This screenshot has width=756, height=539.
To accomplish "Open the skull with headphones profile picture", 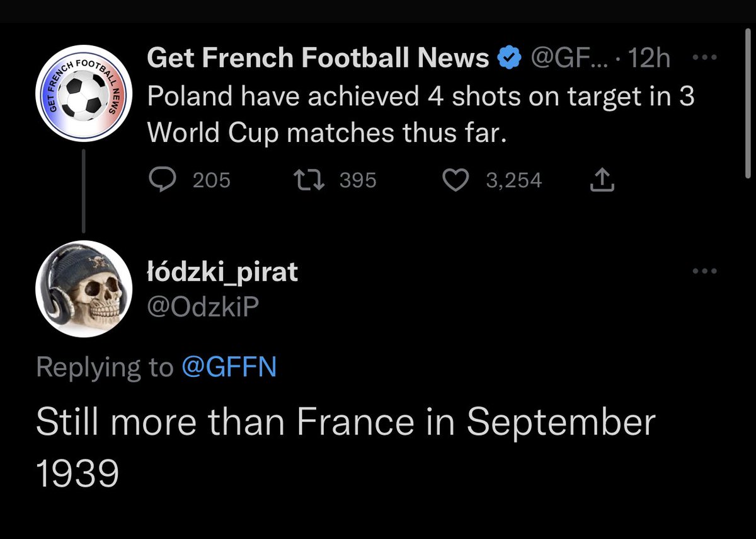I will coord(84,289).
